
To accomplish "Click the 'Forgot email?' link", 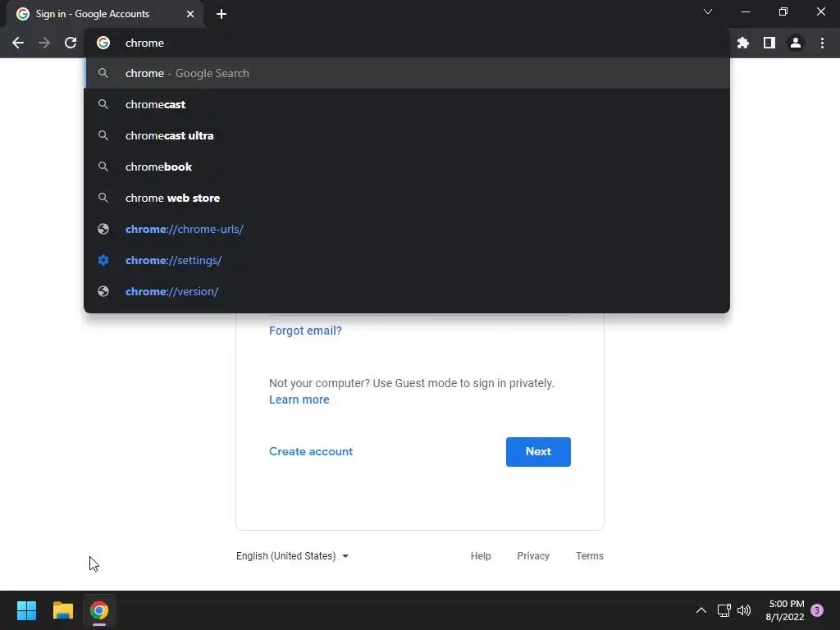I will (305, 331).
